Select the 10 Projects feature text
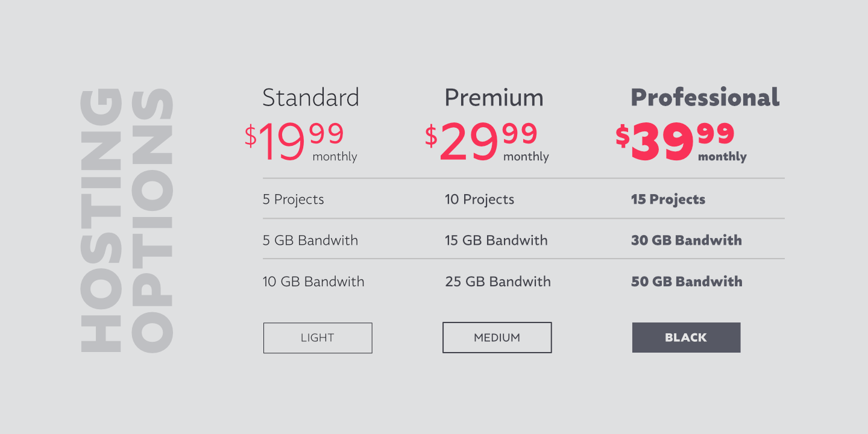 479,200
